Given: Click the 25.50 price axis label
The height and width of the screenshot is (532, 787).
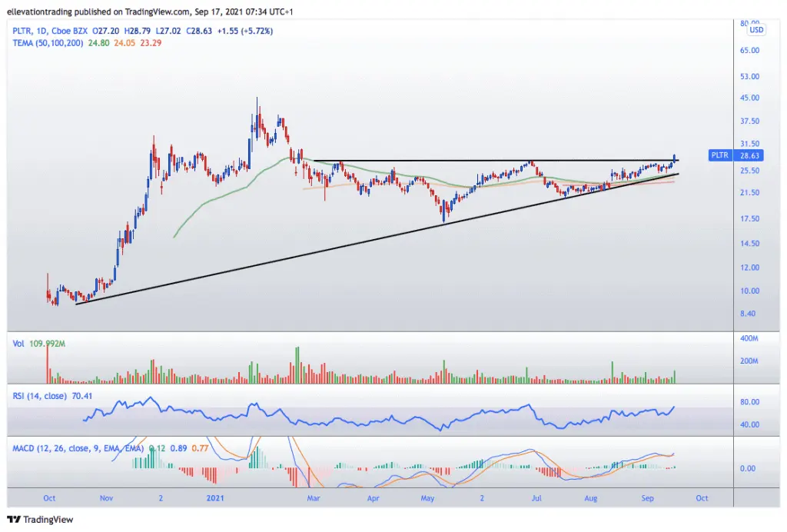Looking at the screenshot, I should coord(749,171).
